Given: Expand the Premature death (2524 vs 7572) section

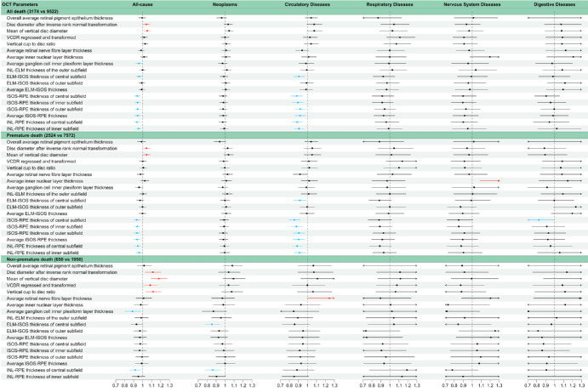Looking at the screenshot, I should pyautogui.click(x=40, y=136).
